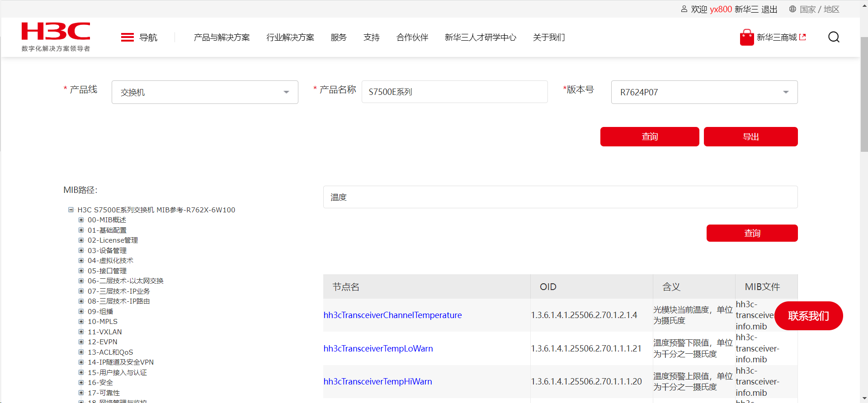
Task: Click the H3C logo
Action: [x=56, y=37]
